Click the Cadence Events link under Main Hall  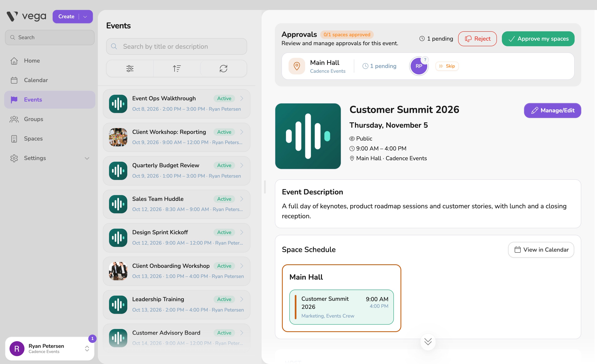pos(328,71)
